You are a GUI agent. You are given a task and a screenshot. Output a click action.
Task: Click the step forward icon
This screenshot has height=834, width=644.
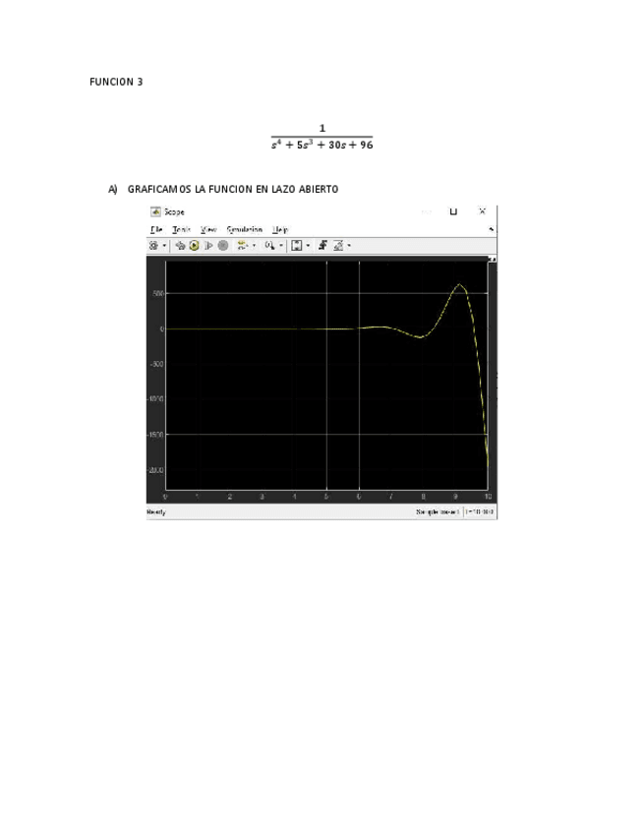208,246
